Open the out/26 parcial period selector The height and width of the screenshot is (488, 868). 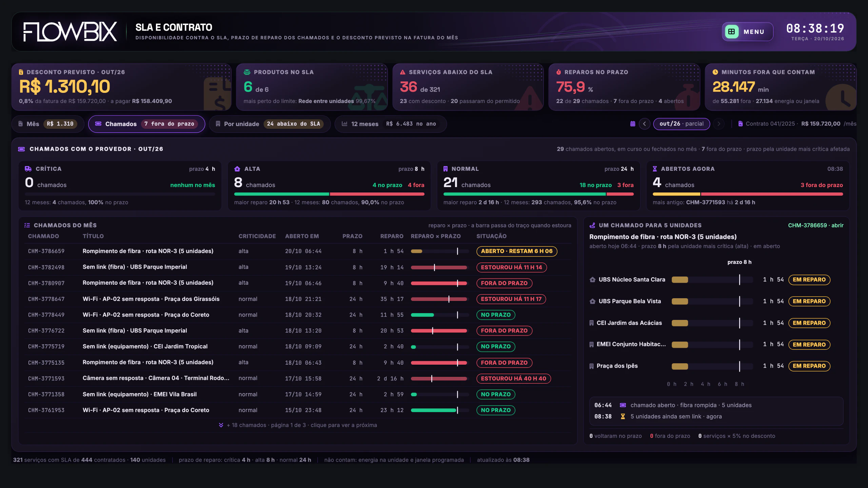[x=682, y=124]
